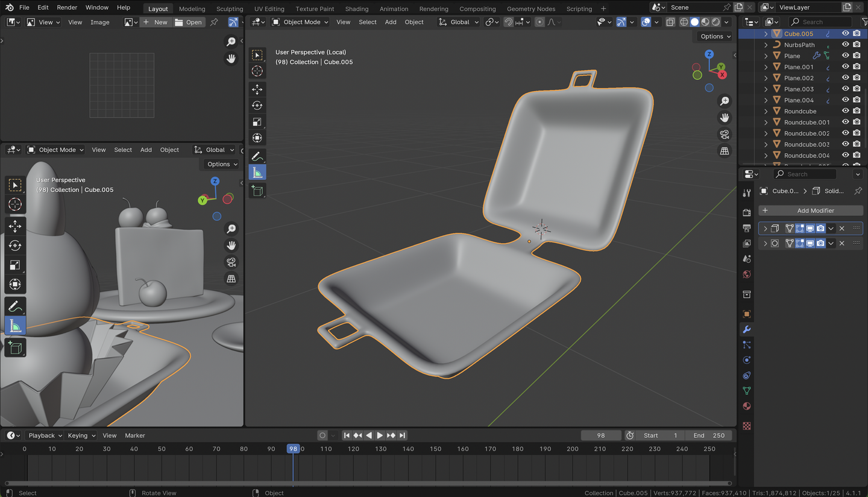This screenshot has width=868, height=497.
Task: Click frame 150 on the timeline
Action: click(x=436, y=449)
